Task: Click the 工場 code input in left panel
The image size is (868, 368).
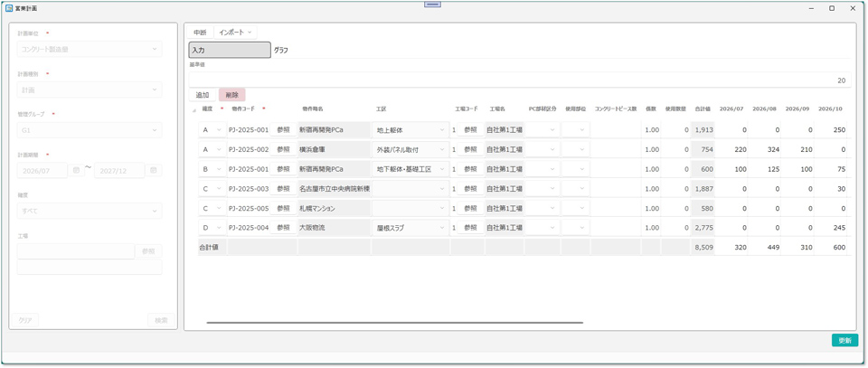Action: click(76, 251)
